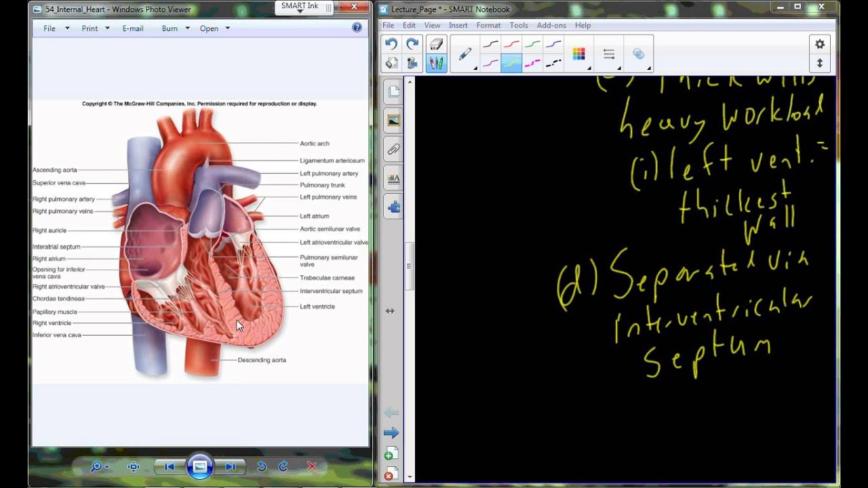Click the heart diagram image in Photo Viewer

point(200,241)
